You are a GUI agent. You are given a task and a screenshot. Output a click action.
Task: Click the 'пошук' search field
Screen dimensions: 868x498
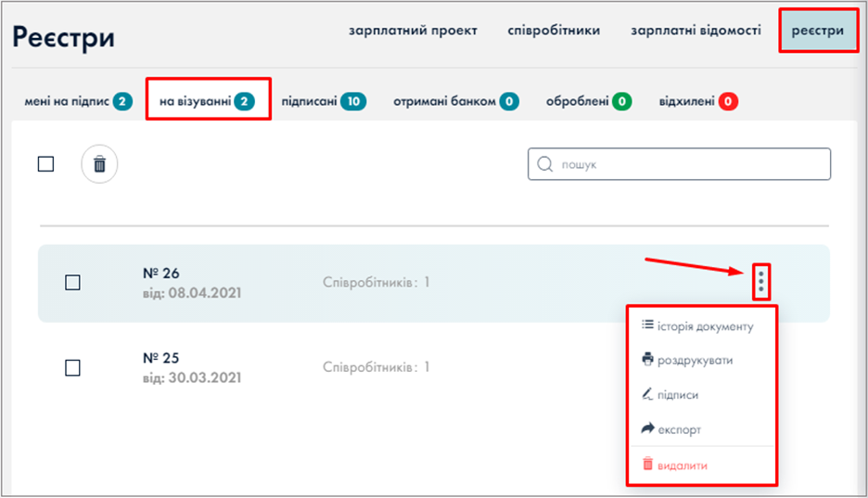coord(686,165)
